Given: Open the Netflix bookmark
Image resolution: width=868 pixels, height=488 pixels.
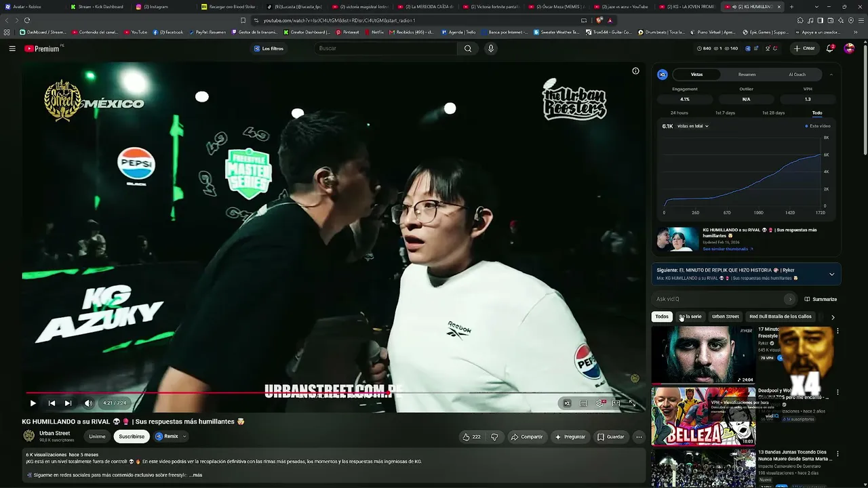Looking at the screenshot, I should pos(374,32).
